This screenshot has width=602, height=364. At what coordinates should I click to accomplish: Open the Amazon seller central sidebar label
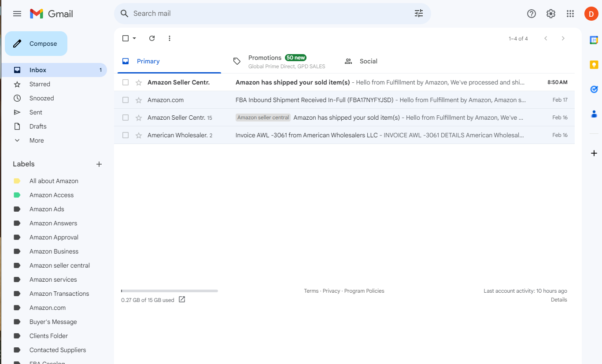(59, 265)
